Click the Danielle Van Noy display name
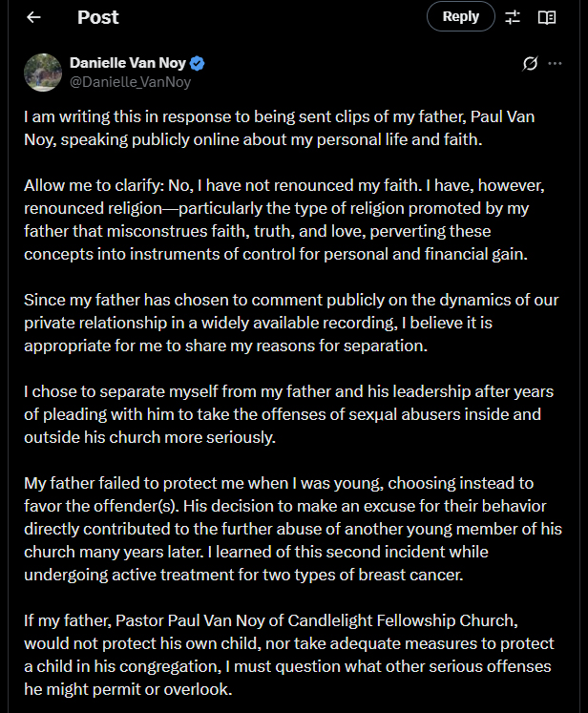Viewport: 588px width, 713px height. [x=128, y=64]
